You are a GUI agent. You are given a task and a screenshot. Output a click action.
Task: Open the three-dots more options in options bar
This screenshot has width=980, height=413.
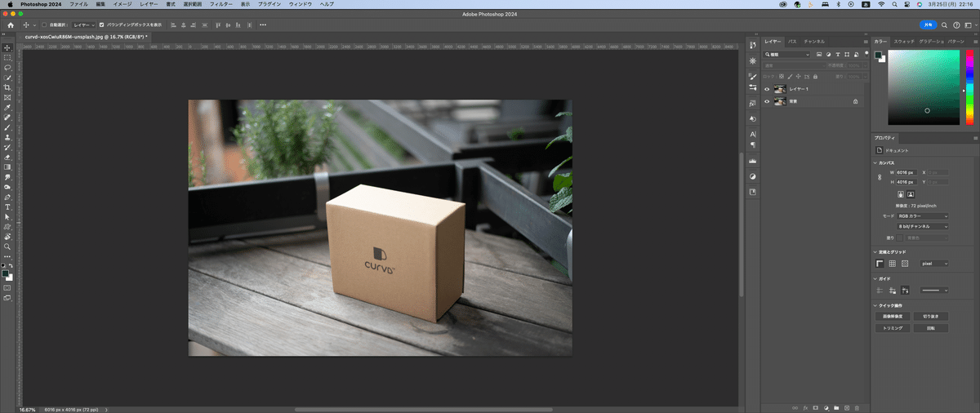click(x=263, y=24)
